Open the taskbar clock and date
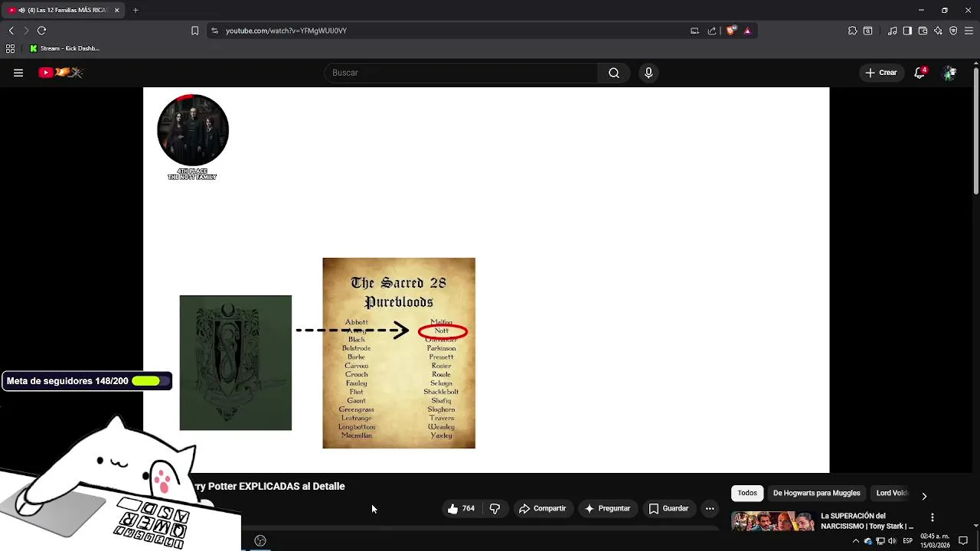 [x=935, y=541]
